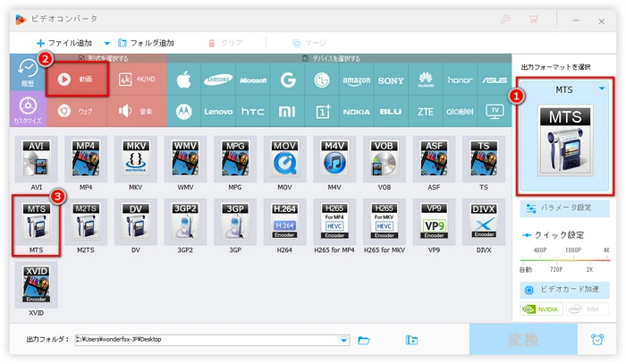This screenshot has width=626, height=364.
Task: Switch to the ウェブ web category
Action: point(77,111)
